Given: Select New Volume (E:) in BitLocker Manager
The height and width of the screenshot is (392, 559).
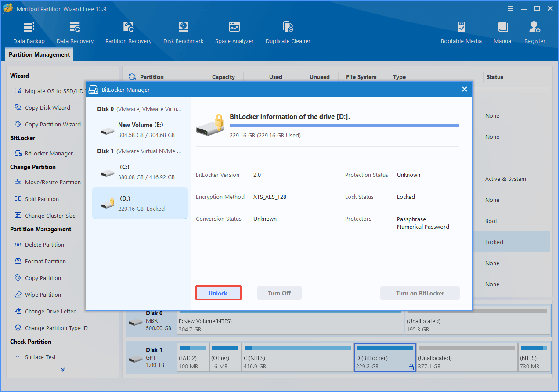Looking at the screenshot, I should point(140,130).
